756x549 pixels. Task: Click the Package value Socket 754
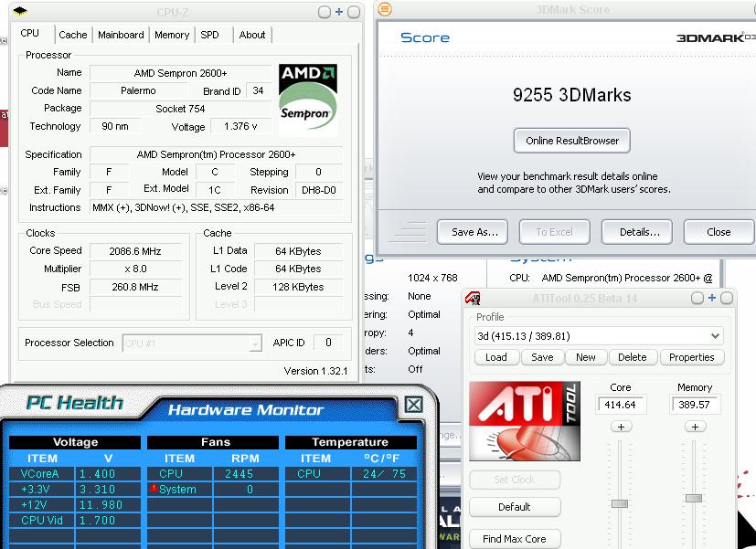tap(181, 109)
